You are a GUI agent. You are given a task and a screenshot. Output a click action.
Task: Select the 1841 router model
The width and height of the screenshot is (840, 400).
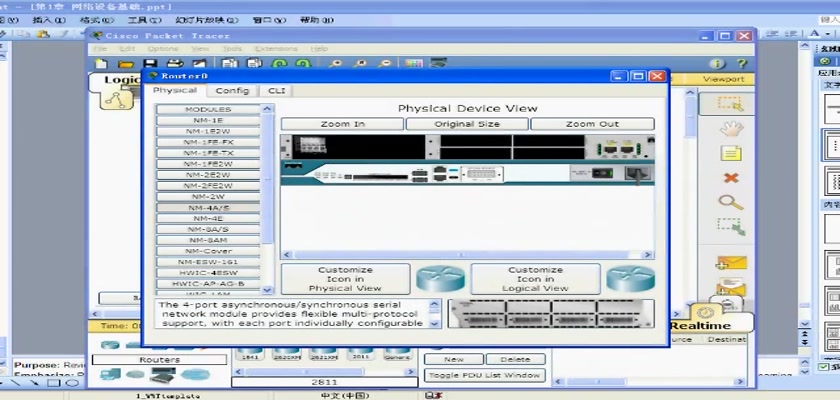[x=251, y=353]
